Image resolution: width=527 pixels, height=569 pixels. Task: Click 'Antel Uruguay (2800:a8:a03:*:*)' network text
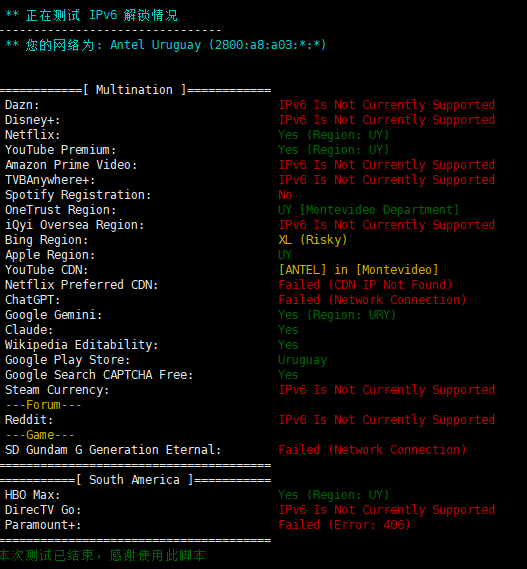pyautogui.click(x=218, y=45)
